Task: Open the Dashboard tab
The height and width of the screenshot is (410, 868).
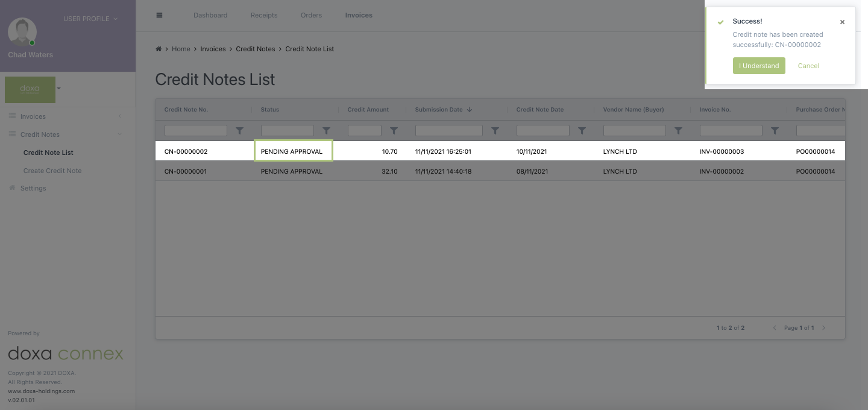Action: [x=210, y=15]
